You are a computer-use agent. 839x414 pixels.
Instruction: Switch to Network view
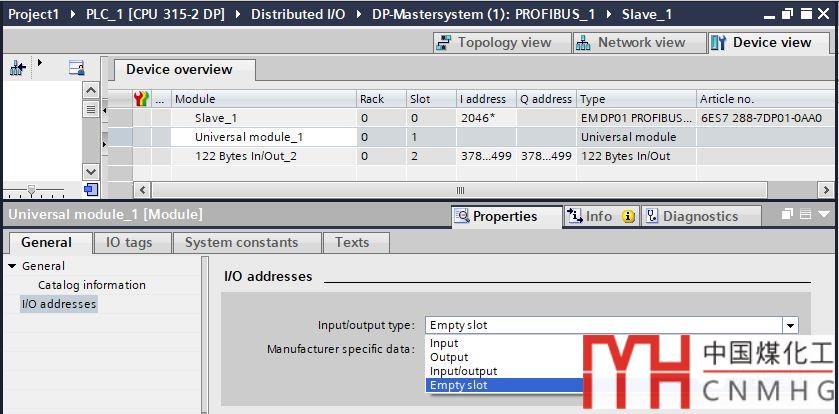[632, 43]
